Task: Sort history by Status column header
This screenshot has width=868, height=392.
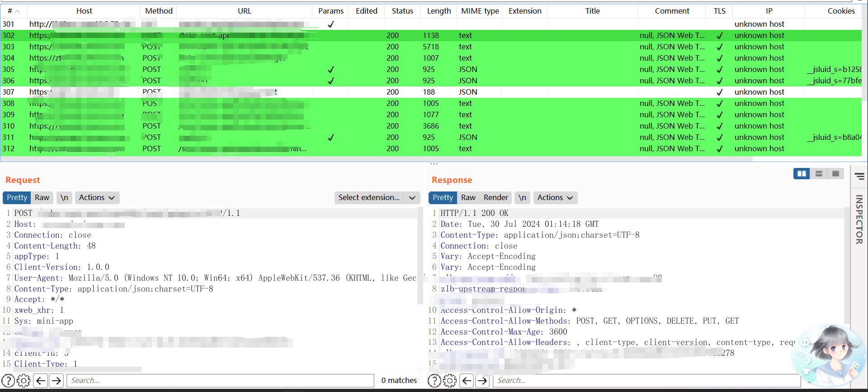Action: coord(402,11)
